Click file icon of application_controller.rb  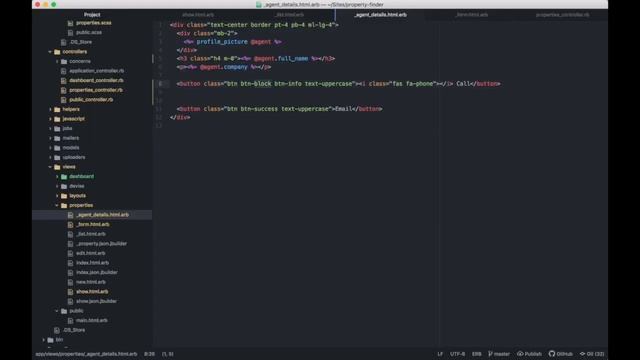click(x=64, y=71)
